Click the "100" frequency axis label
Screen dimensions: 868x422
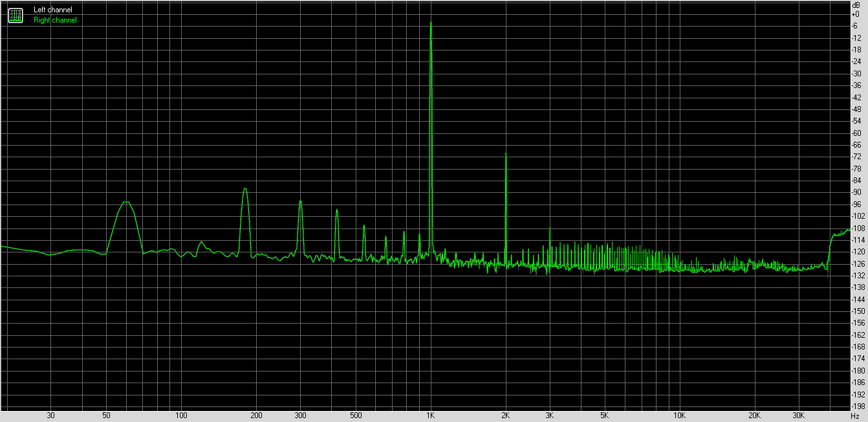[182, 416]
